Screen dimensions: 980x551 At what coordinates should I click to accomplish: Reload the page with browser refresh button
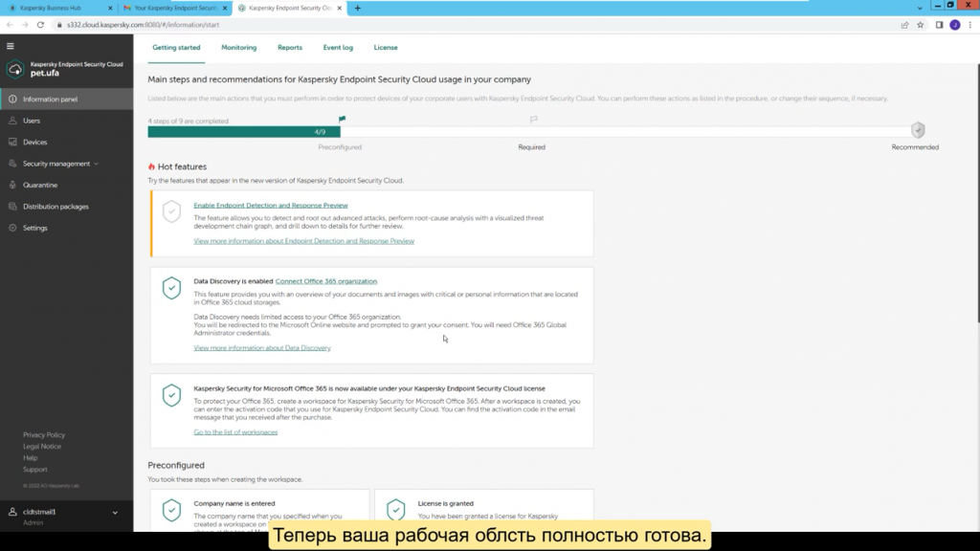(40, 25)
